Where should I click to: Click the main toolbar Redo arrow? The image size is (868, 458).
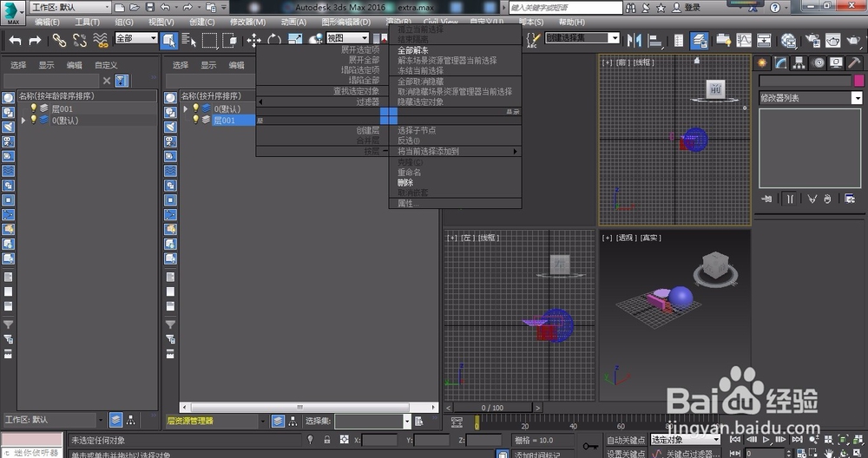tap(35, 41)
